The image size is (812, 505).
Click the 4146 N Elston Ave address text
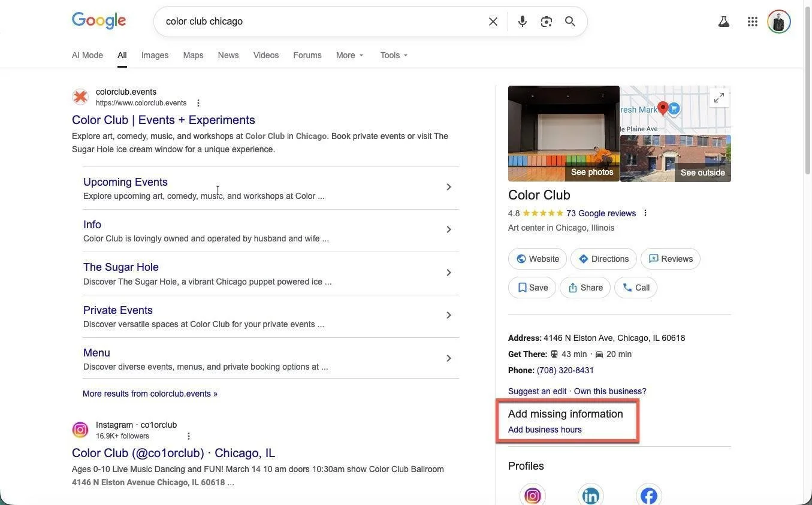(614, 338)
